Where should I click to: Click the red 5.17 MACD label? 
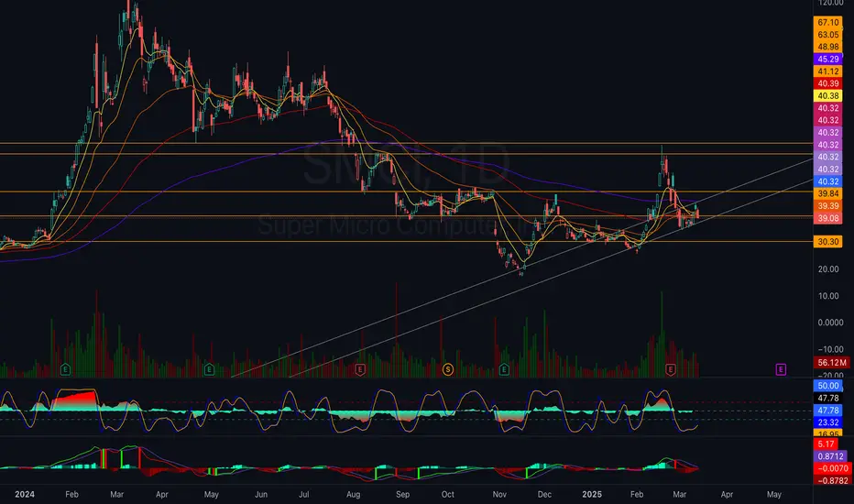coord(826,444)
